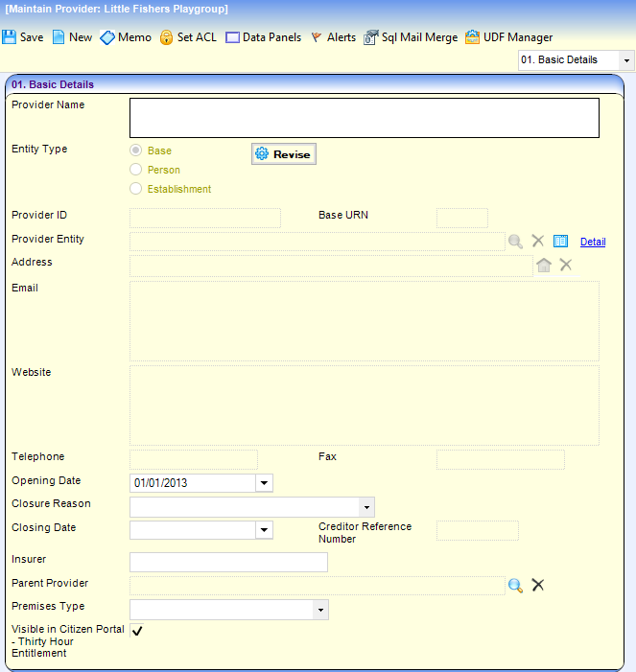Screen dimensions: 636x672
Task: Click Parent Provider search magnifier icon
Action: 515,586
